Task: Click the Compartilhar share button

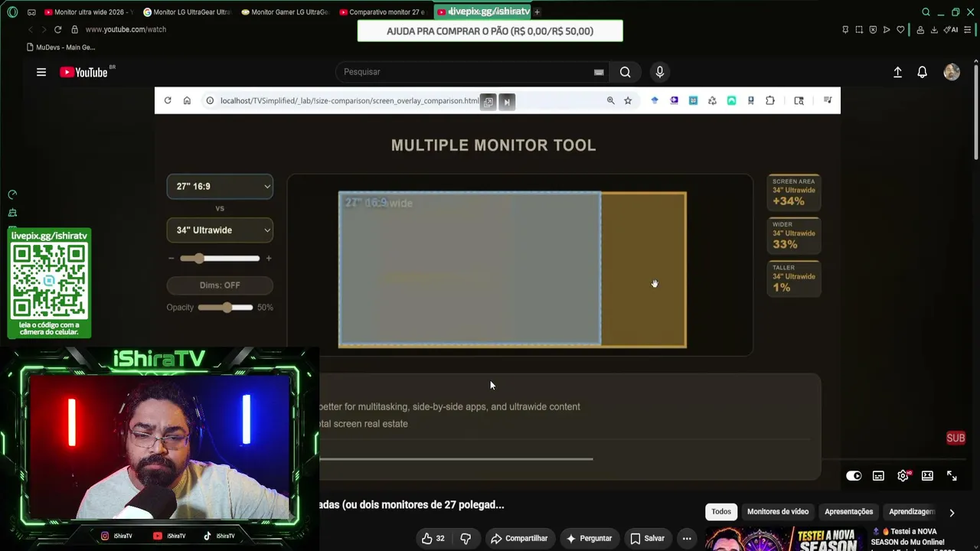Action: (x=519, y=539)
